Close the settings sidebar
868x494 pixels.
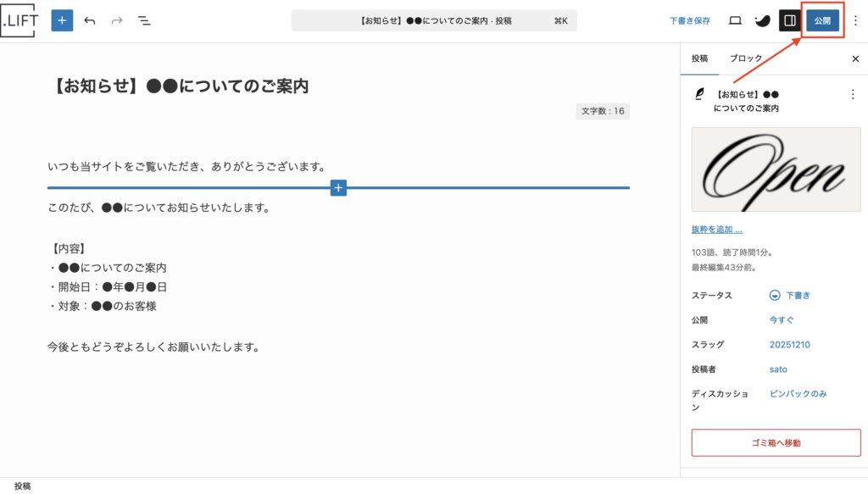pyautogui.click(x=855, y=59)
